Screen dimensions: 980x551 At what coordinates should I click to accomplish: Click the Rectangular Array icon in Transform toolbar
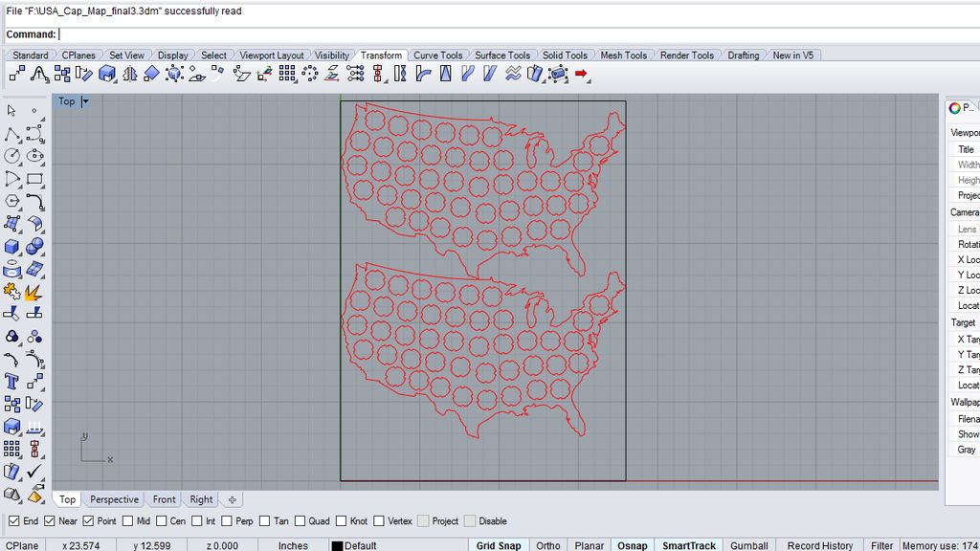coord(287,74)
